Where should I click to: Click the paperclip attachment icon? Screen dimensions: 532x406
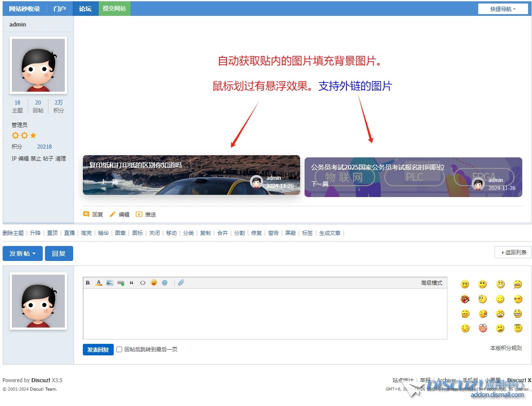[x=181, y=283]
